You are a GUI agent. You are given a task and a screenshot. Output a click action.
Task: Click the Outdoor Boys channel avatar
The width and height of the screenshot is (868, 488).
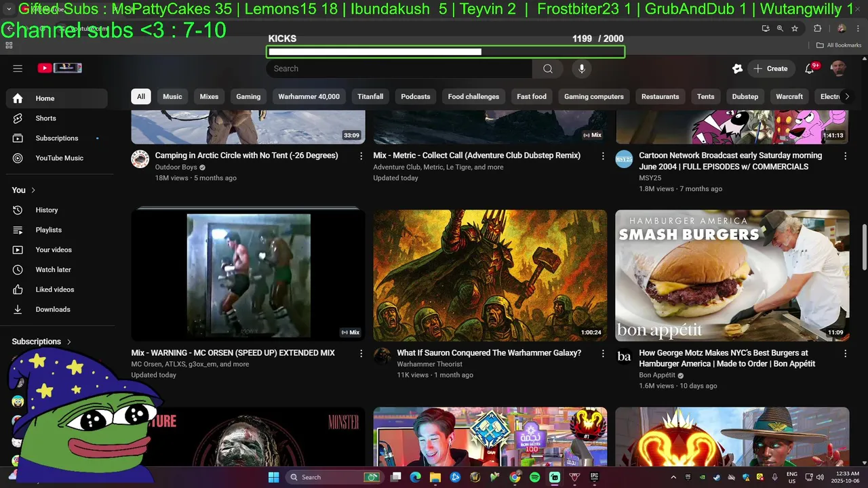click(140, 159)
